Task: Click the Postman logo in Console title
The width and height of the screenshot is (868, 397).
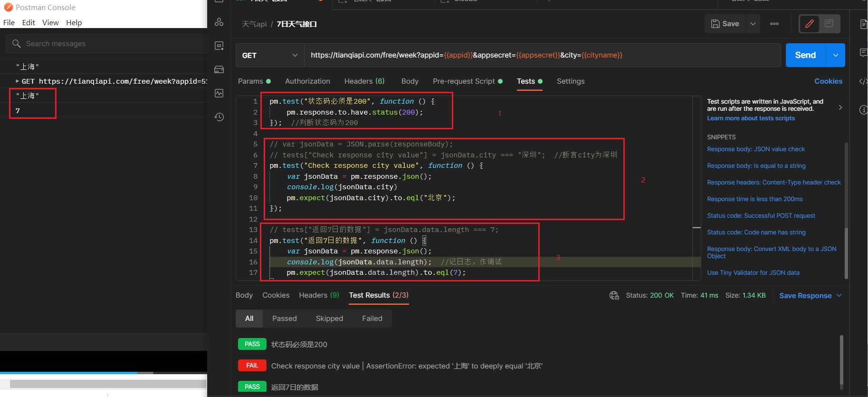Action: pyautogui.click(x=8, y=7)
